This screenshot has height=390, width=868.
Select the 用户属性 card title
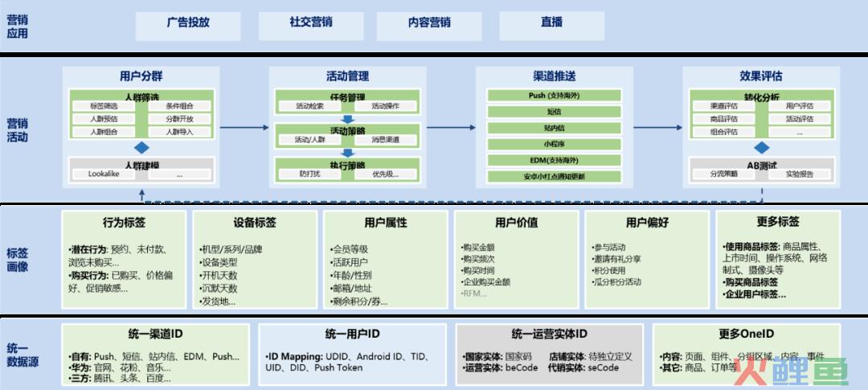385,224
